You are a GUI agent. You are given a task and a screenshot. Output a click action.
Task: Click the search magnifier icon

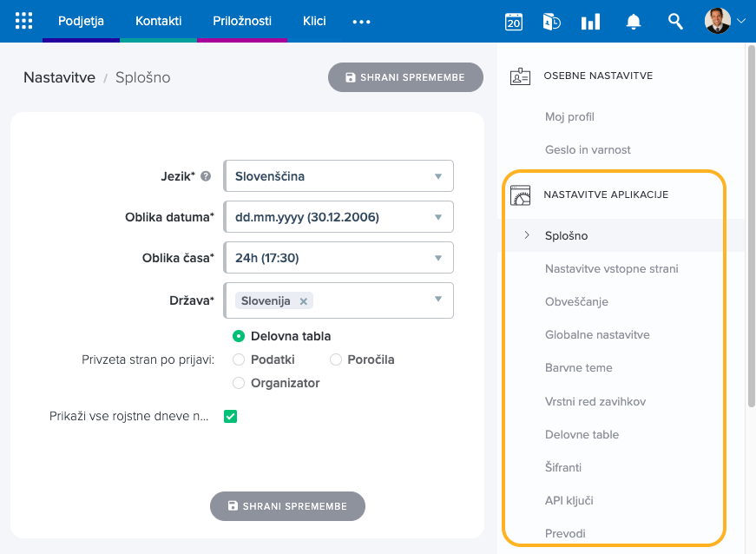(675, 22)
